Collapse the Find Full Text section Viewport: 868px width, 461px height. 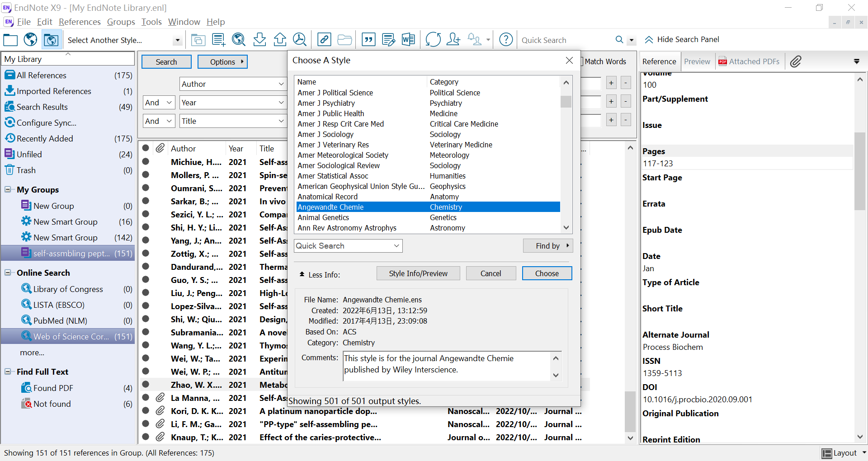click(8, 372)
